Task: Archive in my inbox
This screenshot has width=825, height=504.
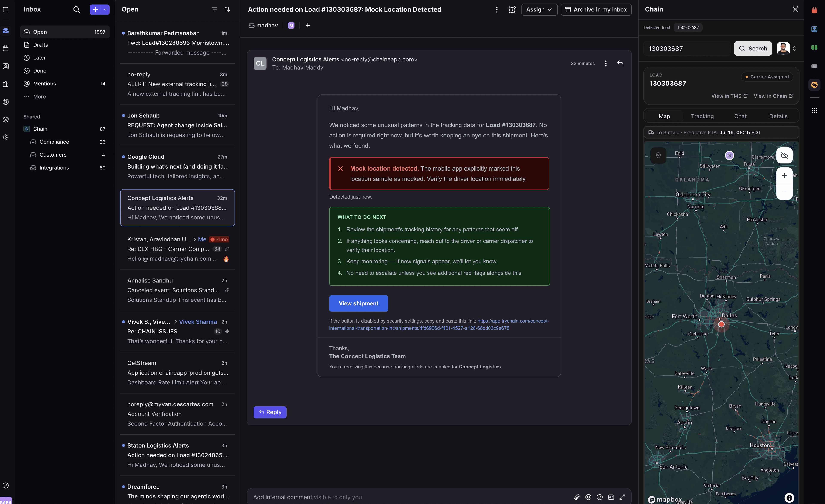Action: (596, 9)
